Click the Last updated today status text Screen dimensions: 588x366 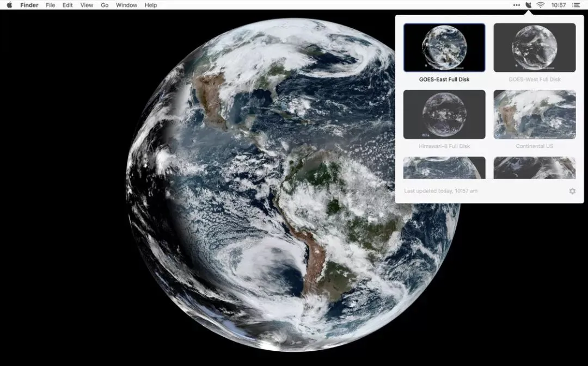[x=440, y=191]
